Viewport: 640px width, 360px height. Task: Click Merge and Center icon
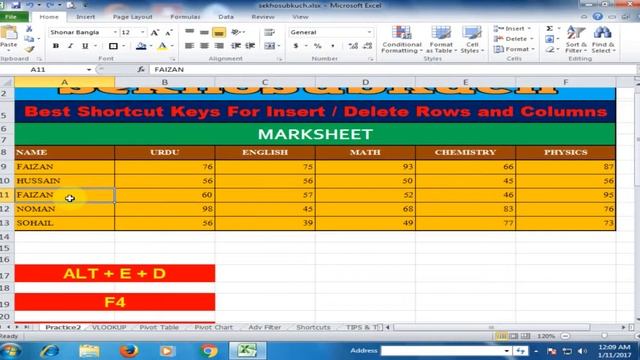(x=269, y=46)
